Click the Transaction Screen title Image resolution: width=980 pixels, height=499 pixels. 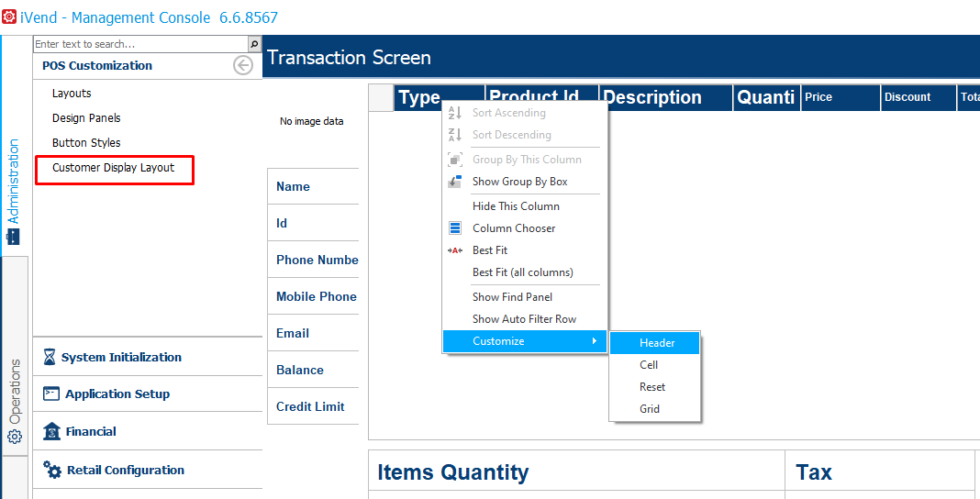point(349,58)
